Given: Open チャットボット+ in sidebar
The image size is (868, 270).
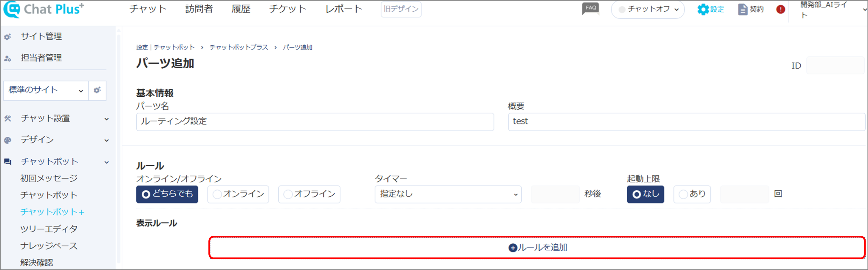Looking at the screenshot, I should pyautogui.click(x=52, y=212).
